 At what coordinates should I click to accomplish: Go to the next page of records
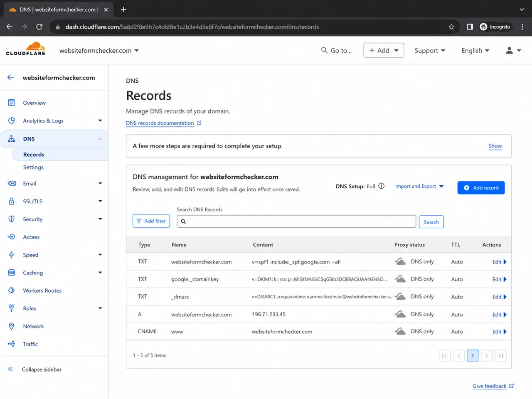(x=487, y=355)
